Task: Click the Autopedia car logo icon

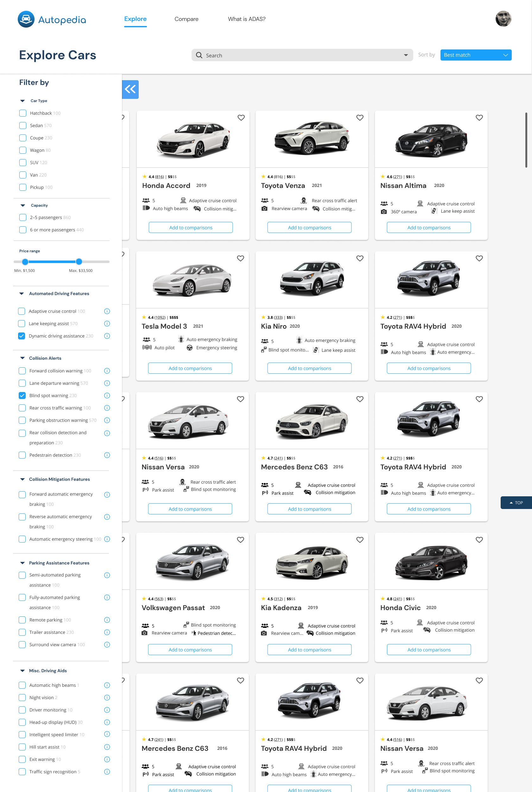Action: [x=26, y=19]
